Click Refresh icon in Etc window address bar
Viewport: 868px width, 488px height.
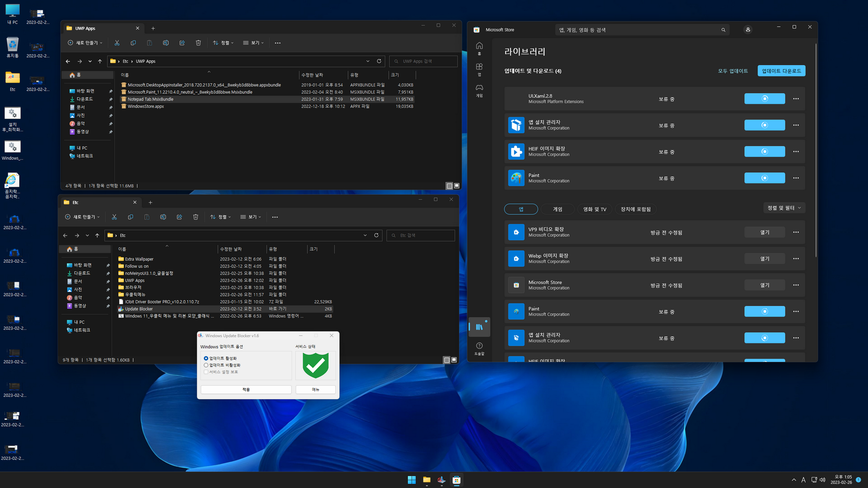tap(377, 235)
